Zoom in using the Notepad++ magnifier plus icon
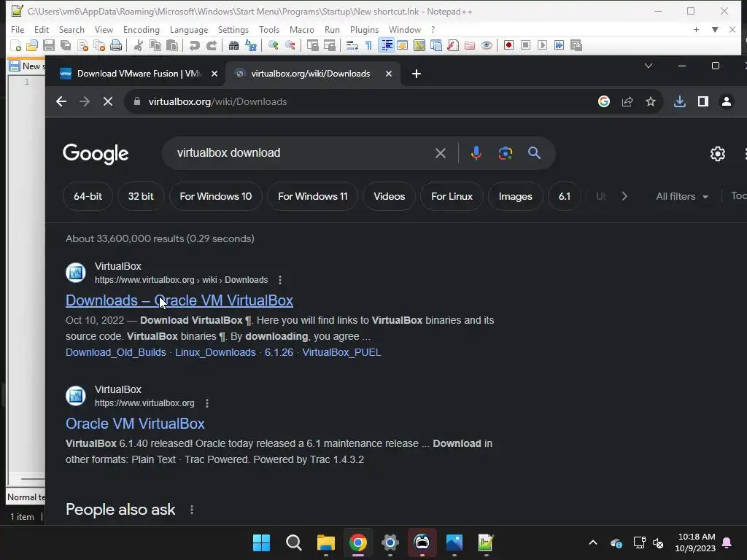 [x=273, y=45]
